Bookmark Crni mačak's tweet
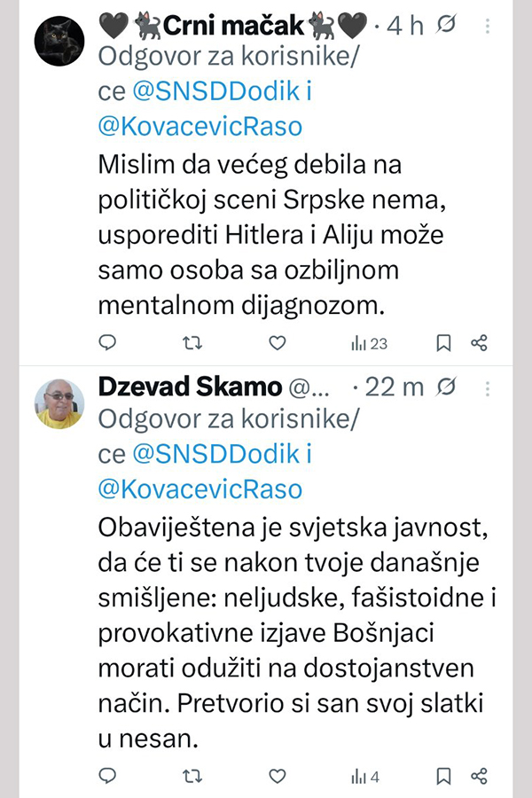The image size is (532, 798). coord(445,343)
